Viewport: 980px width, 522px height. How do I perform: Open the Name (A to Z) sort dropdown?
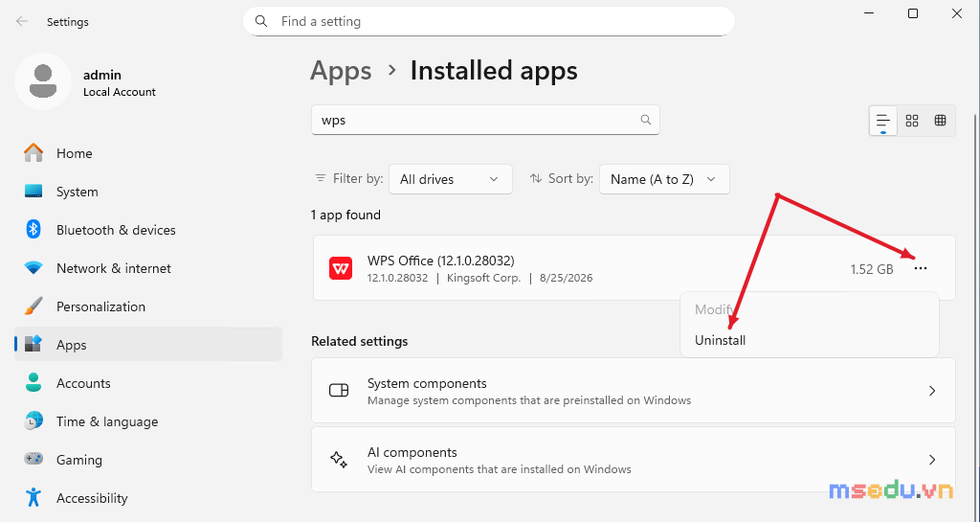click(x=664, y=179)
